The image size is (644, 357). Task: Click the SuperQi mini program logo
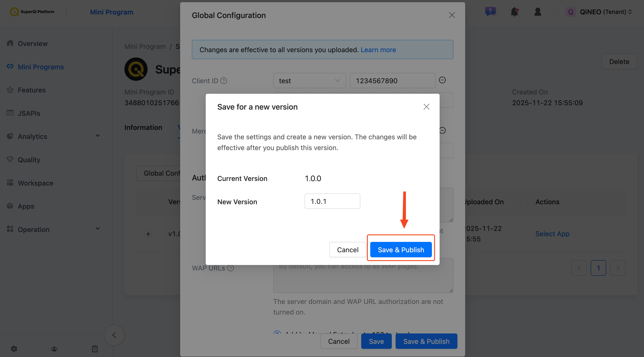(136, 69)
